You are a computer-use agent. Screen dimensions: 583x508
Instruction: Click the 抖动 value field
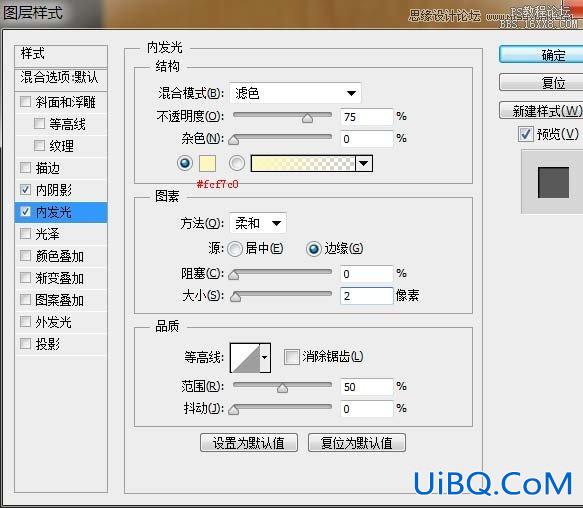tap(367, 409)
